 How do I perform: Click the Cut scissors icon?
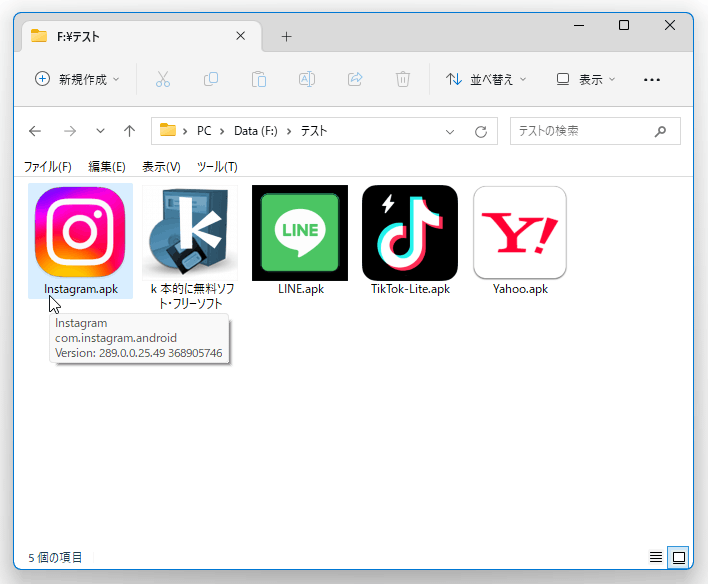point(163,79)
